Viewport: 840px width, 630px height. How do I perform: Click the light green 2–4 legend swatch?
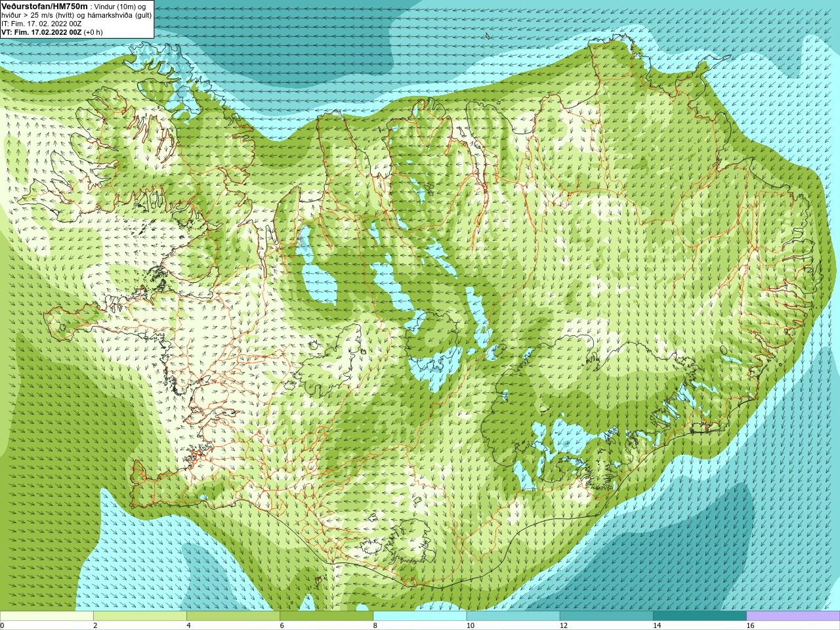pyautogui.click(x=140, y=616)
